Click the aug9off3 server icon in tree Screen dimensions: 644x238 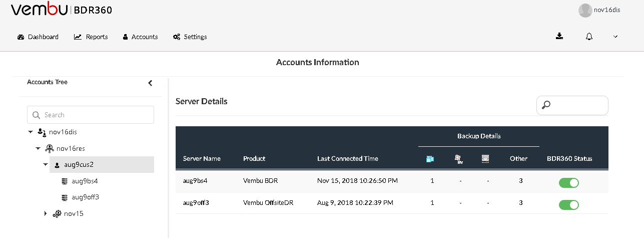pyautogui.click(x=64, y=197)
